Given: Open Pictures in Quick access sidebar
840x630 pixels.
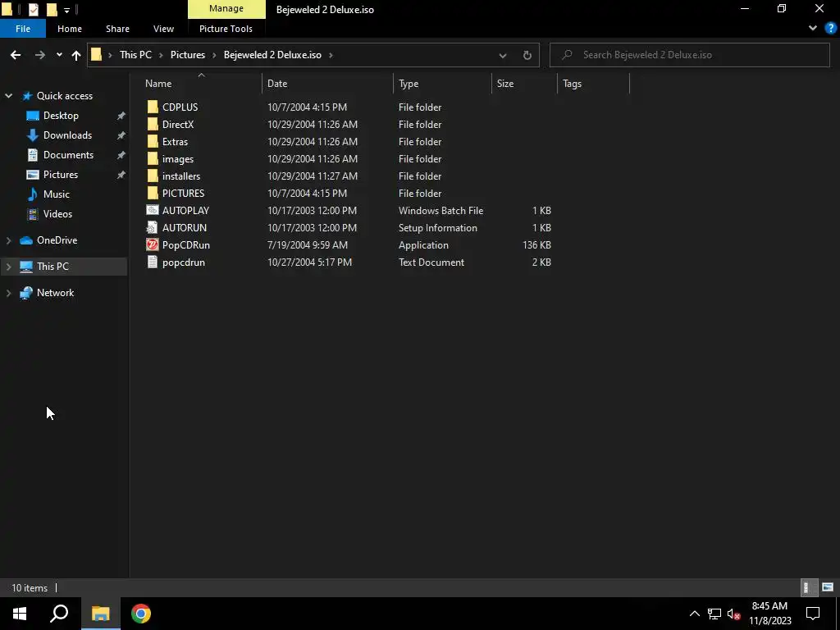Looking at the screenshot, I should coord(61,175).
